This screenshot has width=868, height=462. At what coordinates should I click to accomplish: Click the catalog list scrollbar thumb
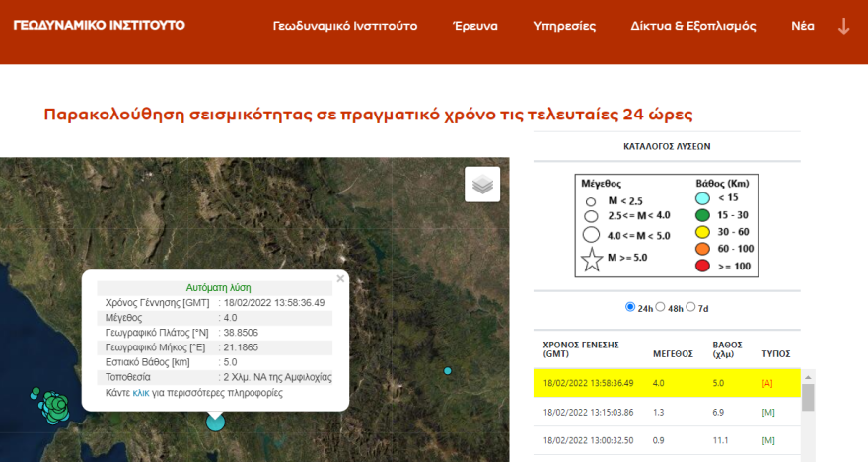point(808,397)
